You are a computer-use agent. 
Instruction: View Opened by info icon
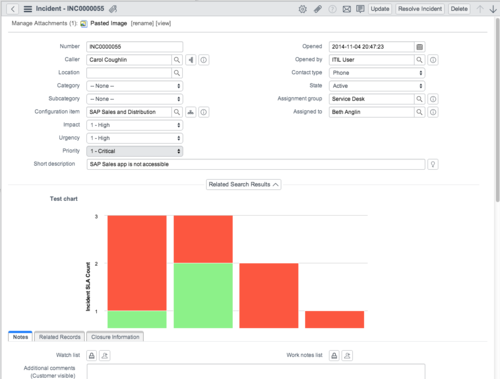[x=433, y=60]
